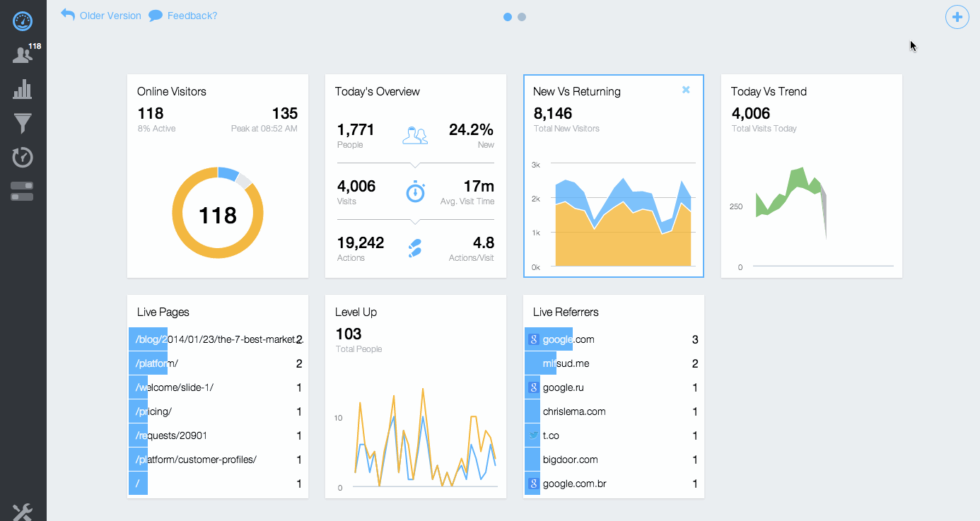Close the New Vs Returning widget

point(685,90)
